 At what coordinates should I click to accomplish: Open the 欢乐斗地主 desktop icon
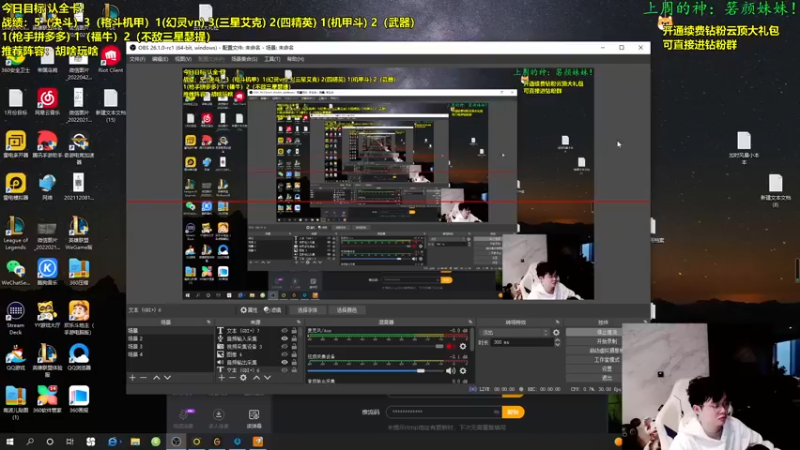coord(79,317)
